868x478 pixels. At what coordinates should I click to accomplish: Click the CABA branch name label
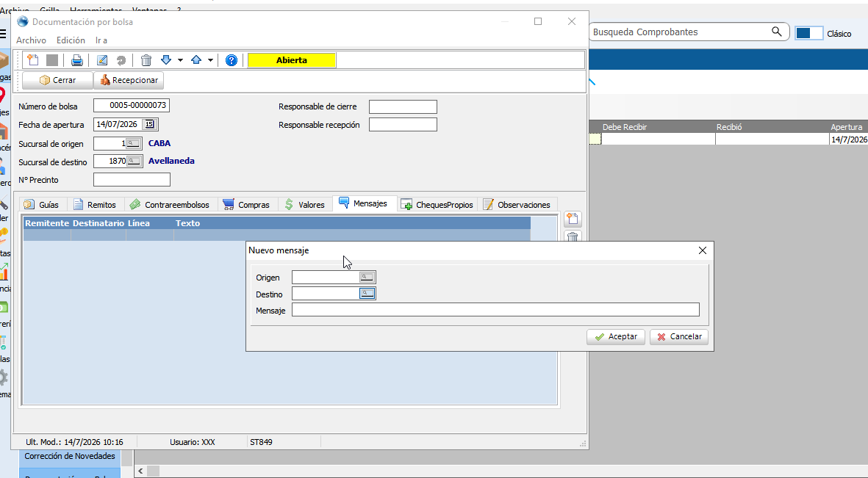159,143
